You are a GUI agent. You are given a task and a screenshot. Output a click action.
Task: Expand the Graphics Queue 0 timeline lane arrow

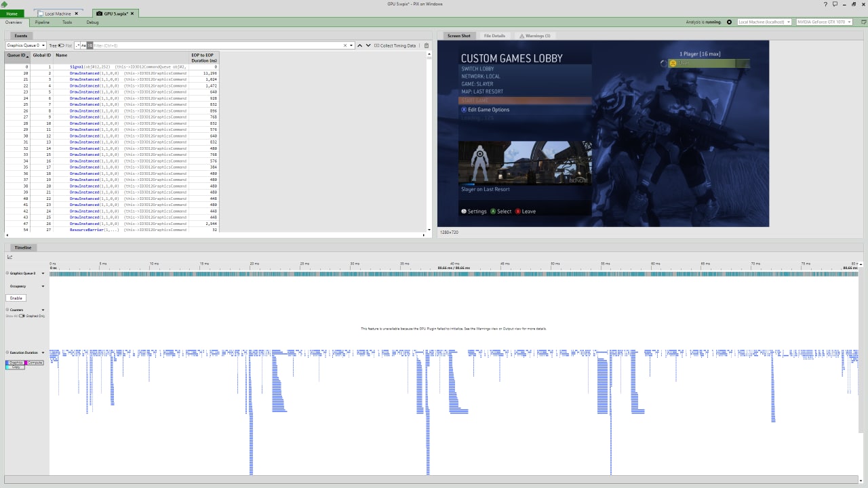point(43,273)
